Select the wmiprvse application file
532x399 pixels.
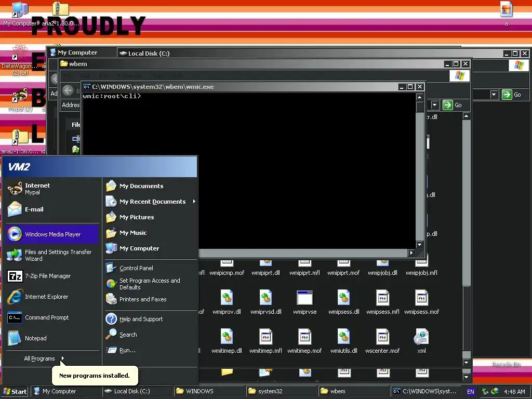(x=304, y=302)
